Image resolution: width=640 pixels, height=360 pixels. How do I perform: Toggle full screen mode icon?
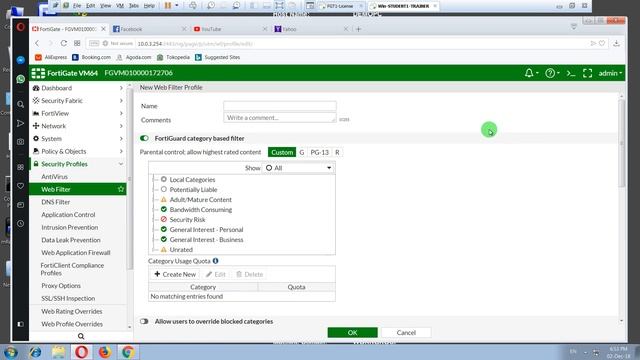tap(587, 73)
